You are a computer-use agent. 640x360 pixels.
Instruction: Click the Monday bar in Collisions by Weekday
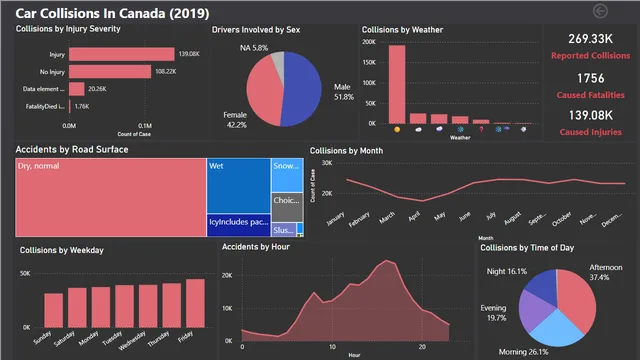[101, 307]
